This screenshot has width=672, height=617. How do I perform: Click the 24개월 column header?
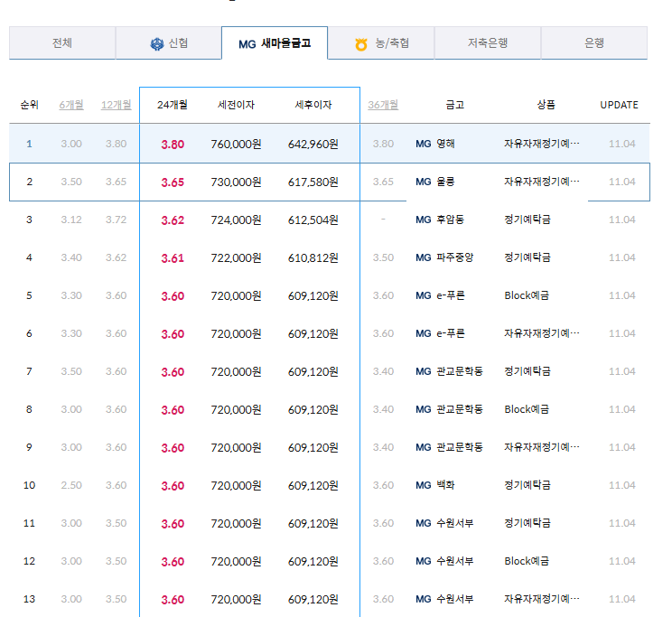coord(173,105)
